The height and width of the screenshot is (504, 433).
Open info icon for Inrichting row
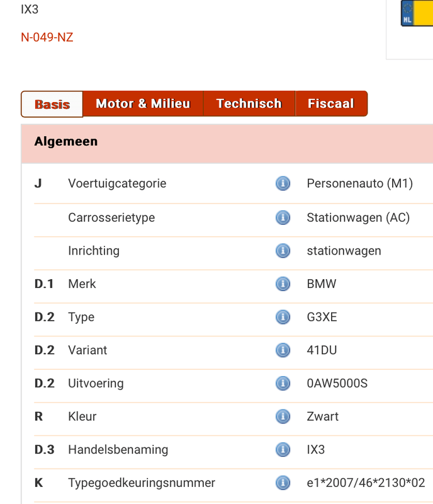click(283, 251)
